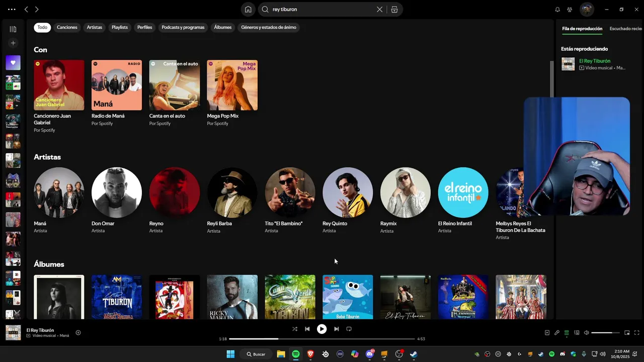Filter results by Artistas
The height and width of the screenshot is (362, 644).
tap(95, 27)
